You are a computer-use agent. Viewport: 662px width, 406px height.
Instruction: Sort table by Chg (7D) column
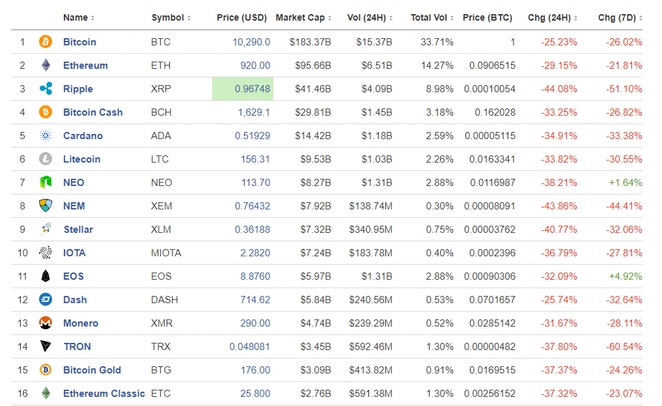(x=620, y=18)
